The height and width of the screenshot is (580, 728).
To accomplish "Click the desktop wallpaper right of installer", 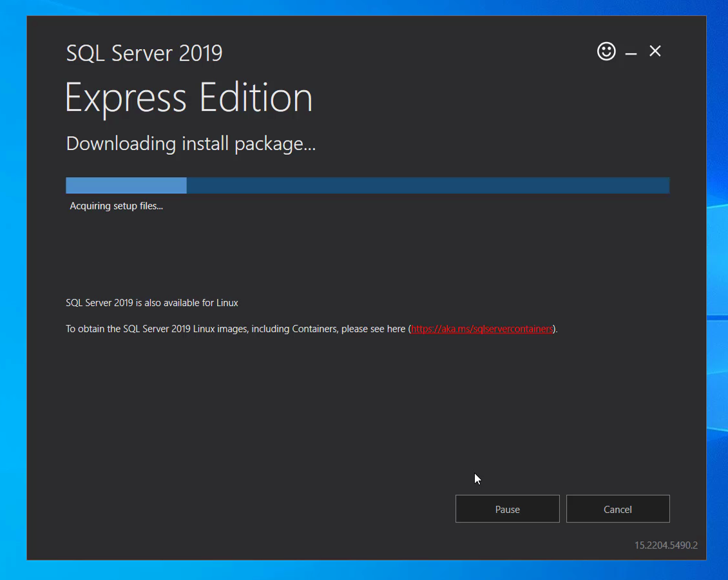I will [x=717, y=258].
